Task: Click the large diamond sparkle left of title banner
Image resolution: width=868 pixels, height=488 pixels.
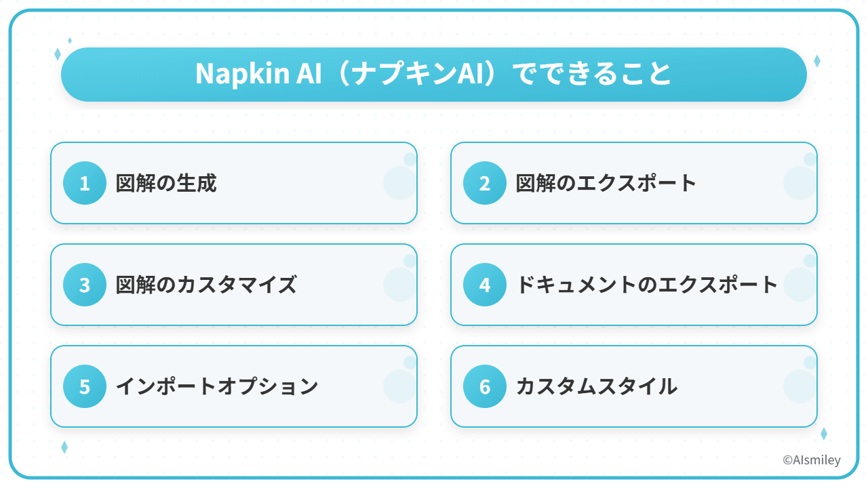Action: 58,54
